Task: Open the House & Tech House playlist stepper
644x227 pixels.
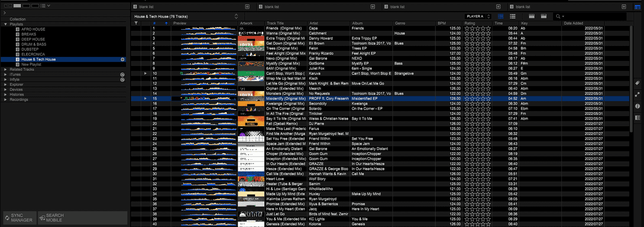Action: [x=236, y=16]
